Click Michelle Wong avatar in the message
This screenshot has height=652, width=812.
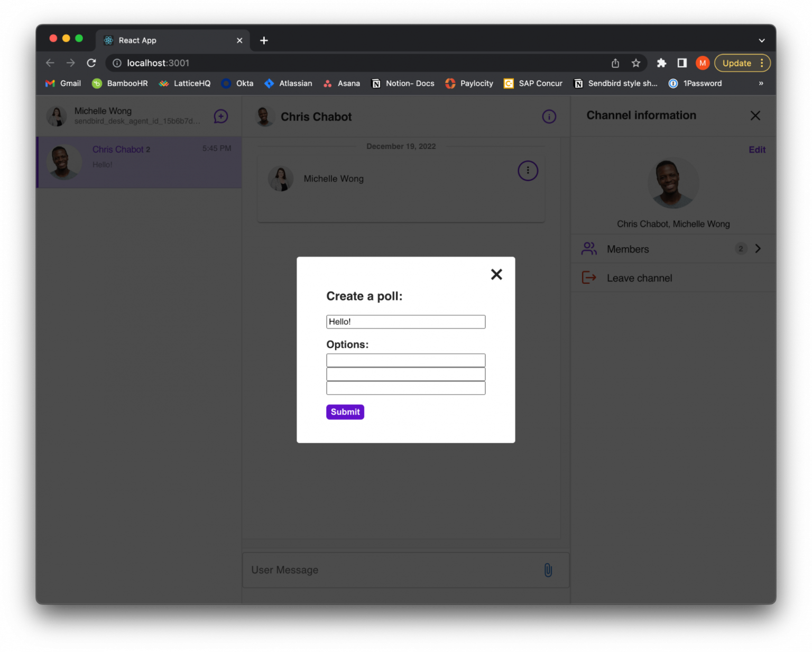pyautogui.click(x=281, y=179)
